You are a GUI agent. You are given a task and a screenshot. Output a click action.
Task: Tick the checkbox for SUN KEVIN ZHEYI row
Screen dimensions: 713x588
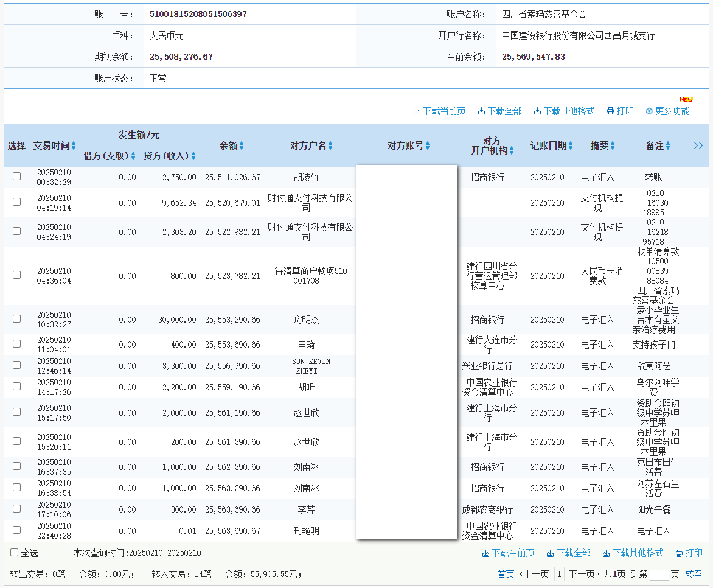(17, 365)
